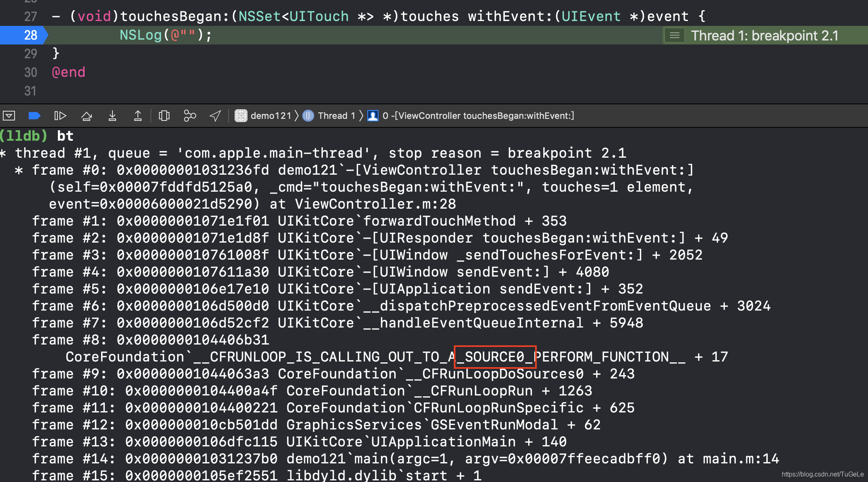Click frame #12 GSEventRunModal line

tap(316, 425)
